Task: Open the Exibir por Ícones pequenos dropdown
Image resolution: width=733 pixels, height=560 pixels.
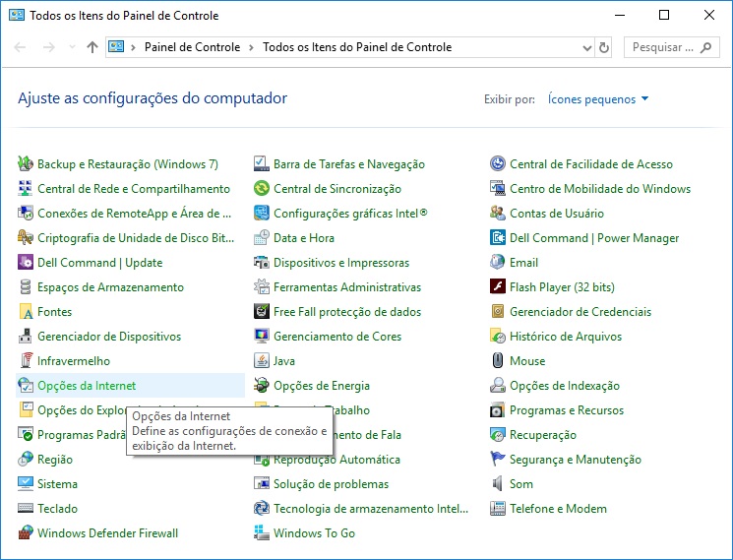Action: pos(598,99)
